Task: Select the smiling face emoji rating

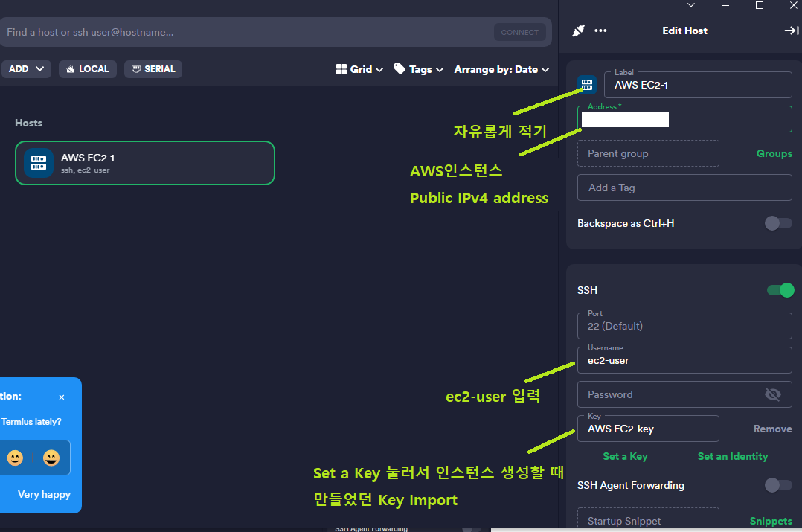Action: pos(16,458)
